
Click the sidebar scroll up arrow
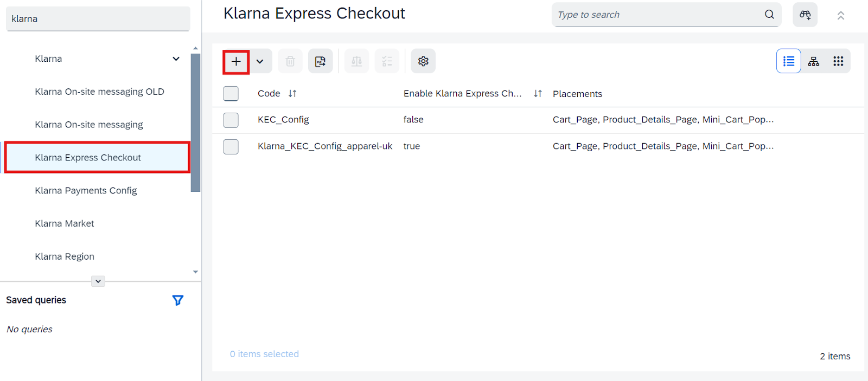tap(196, 49)
